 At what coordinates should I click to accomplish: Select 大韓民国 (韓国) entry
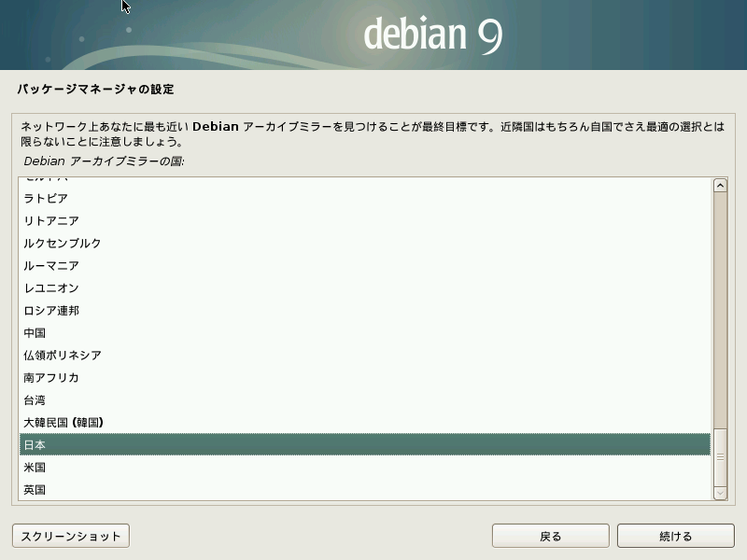pyautogui.click(x=365, y=422)
